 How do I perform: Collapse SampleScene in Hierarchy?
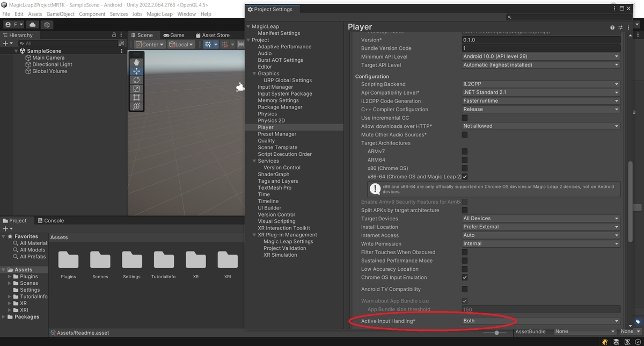coord(16,51)
